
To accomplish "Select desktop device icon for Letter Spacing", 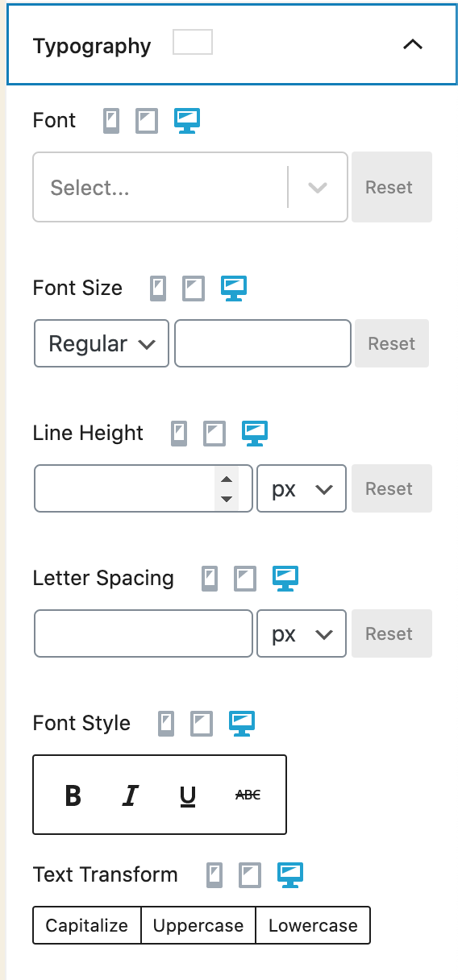I will 285,579.
